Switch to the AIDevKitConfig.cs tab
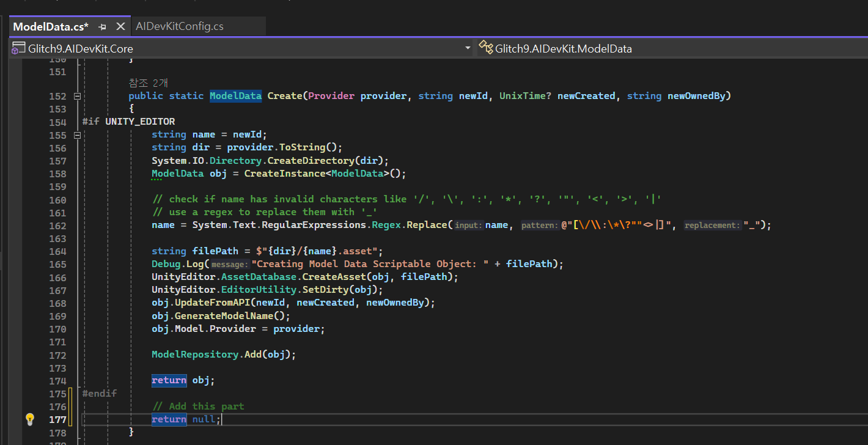 179,26
